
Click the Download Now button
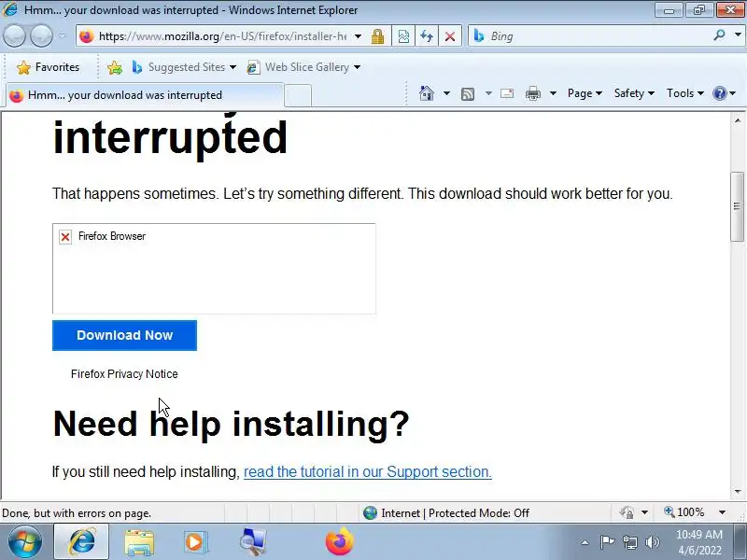[x=124, y=335]
